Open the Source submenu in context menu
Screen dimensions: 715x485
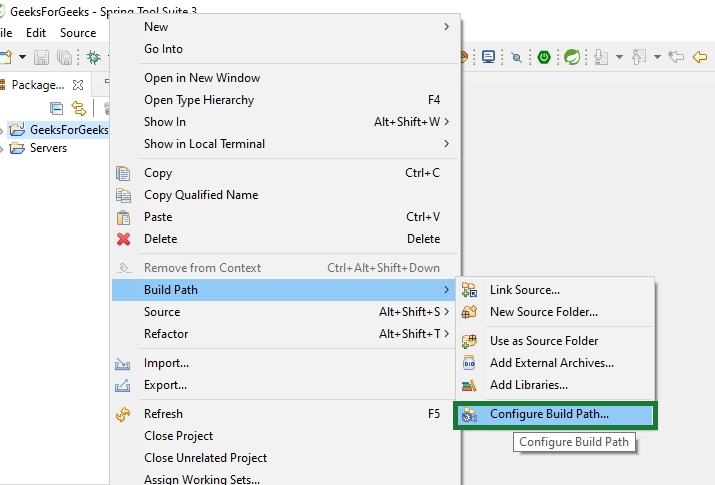(x=286, y=312)
